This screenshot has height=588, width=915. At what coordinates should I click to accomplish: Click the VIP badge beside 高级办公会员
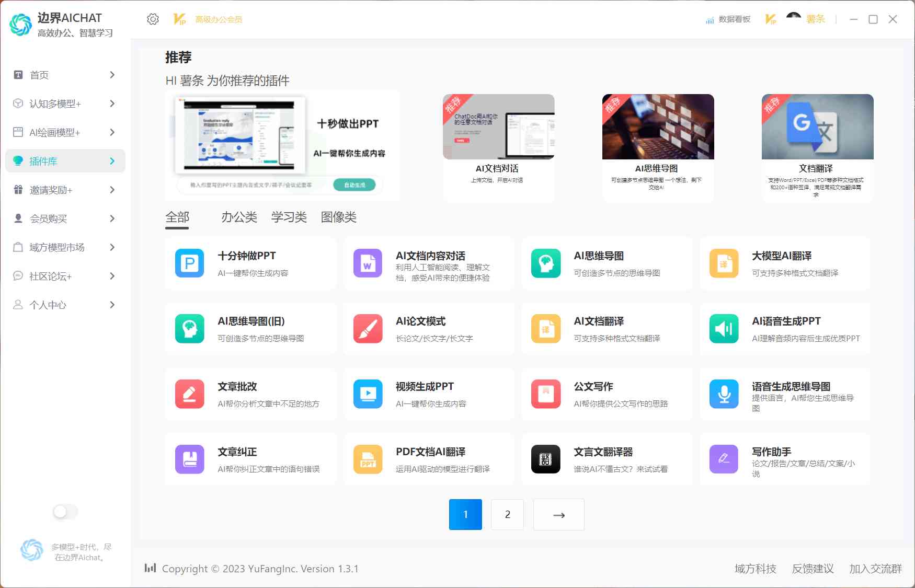pyautogui.click(x=179, y=19)
